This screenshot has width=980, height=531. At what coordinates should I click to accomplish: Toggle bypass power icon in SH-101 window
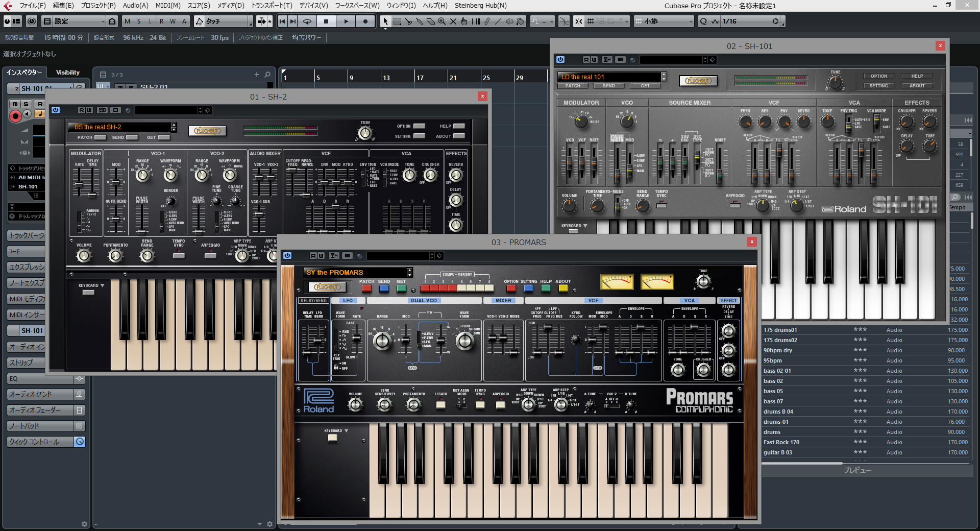click(x=560, y=60)
